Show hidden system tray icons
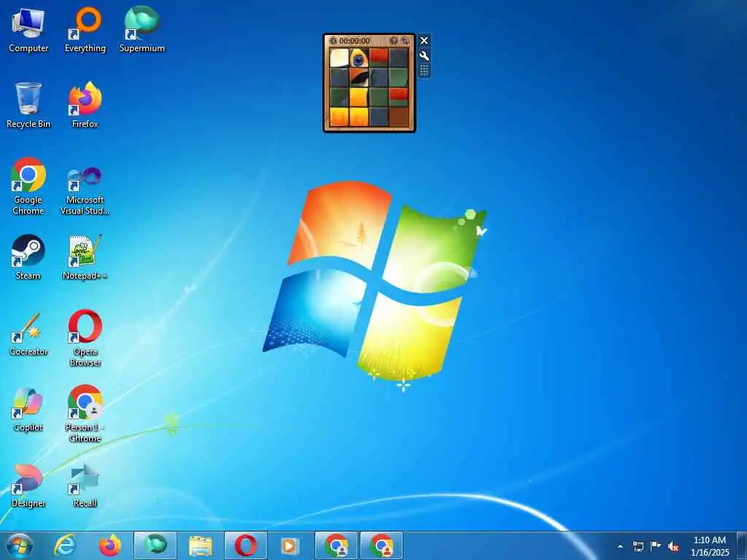 point(620,546)
